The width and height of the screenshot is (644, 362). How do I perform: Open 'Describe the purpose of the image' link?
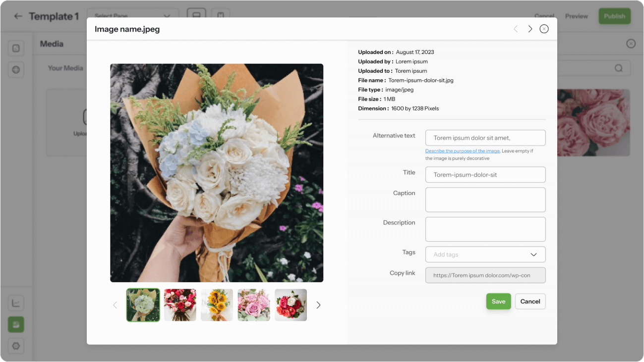click(x=462, y=151)
